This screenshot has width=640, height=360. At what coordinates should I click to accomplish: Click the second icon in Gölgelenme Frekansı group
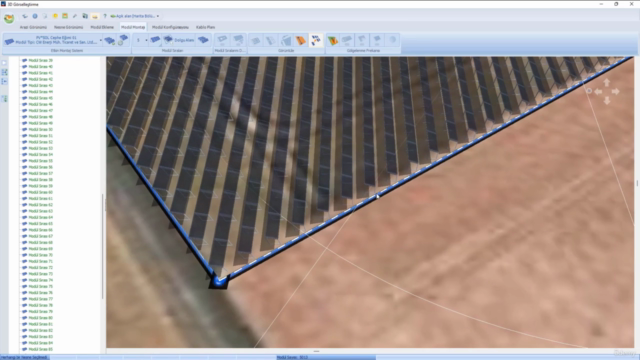click(x=347, y=40)
